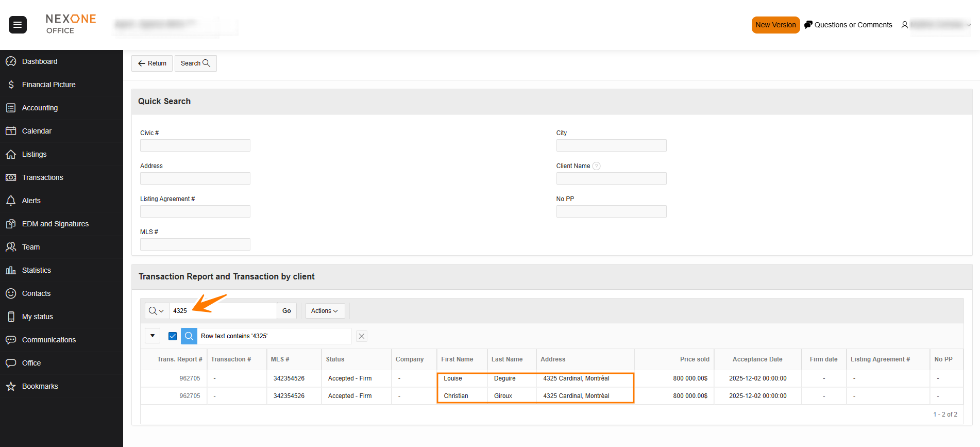Click the Statistics bar chart icon
This screenshot has height=447, width=980.
point(11,270)
